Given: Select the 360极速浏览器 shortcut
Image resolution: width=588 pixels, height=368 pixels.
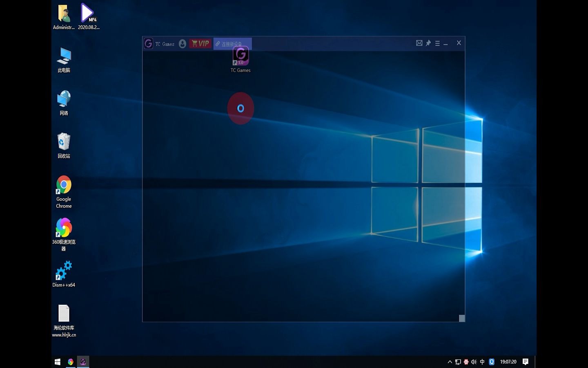Looking at the screenshot, I should (64, 235).
